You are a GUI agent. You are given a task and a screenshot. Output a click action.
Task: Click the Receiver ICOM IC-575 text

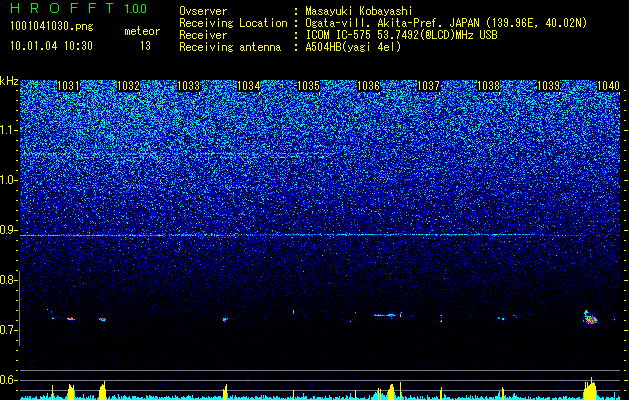tap(401, 35)
